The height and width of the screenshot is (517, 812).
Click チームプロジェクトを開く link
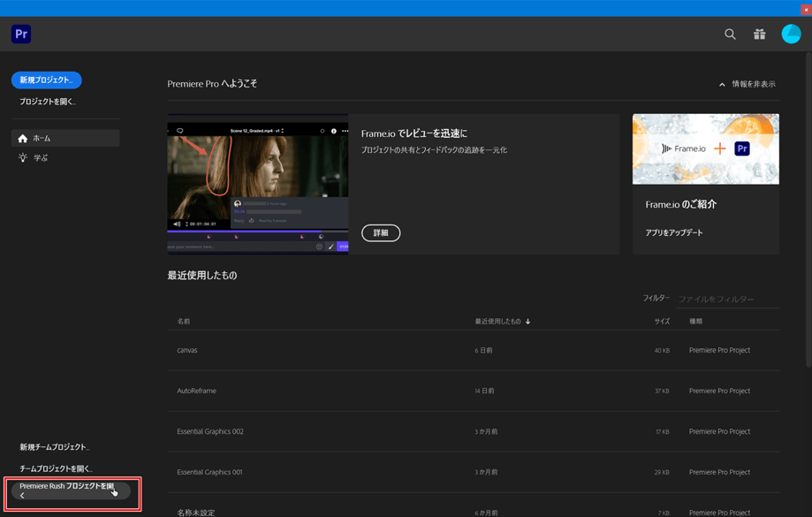point(56,468)
